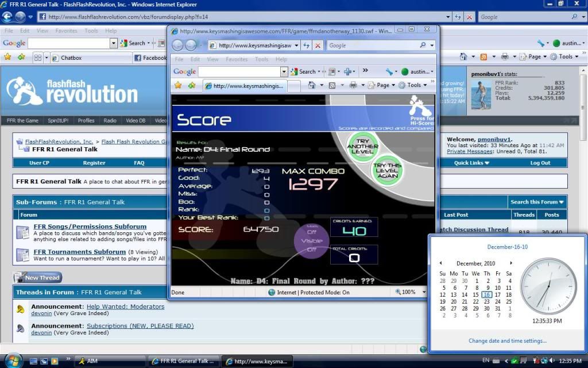Switch to the Chatbox tab
Viewport: 588px width, 368px height.
pyautogui.click(x=71, y=57)
